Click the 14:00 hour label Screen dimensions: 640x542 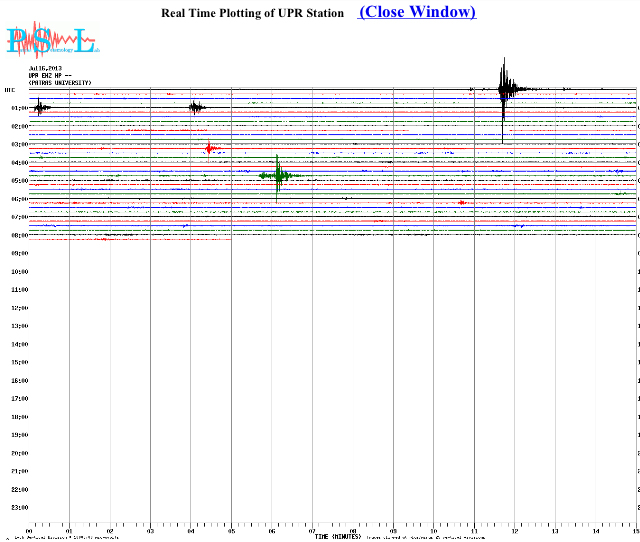(x=19, y=344)
